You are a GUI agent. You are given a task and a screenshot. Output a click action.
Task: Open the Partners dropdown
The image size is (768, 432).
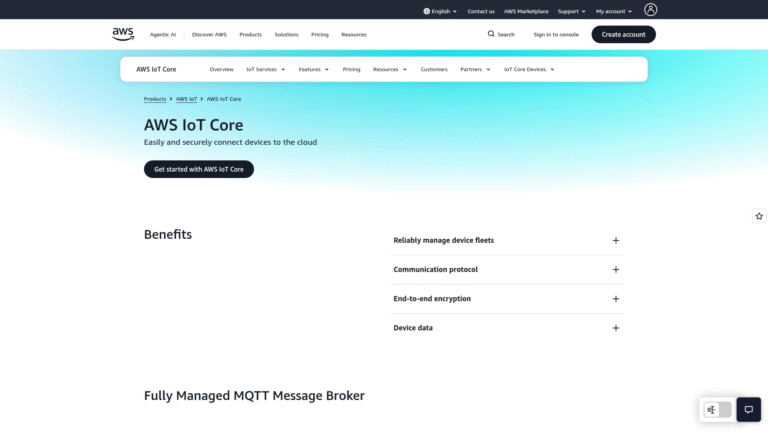click(x=475, y=70)
